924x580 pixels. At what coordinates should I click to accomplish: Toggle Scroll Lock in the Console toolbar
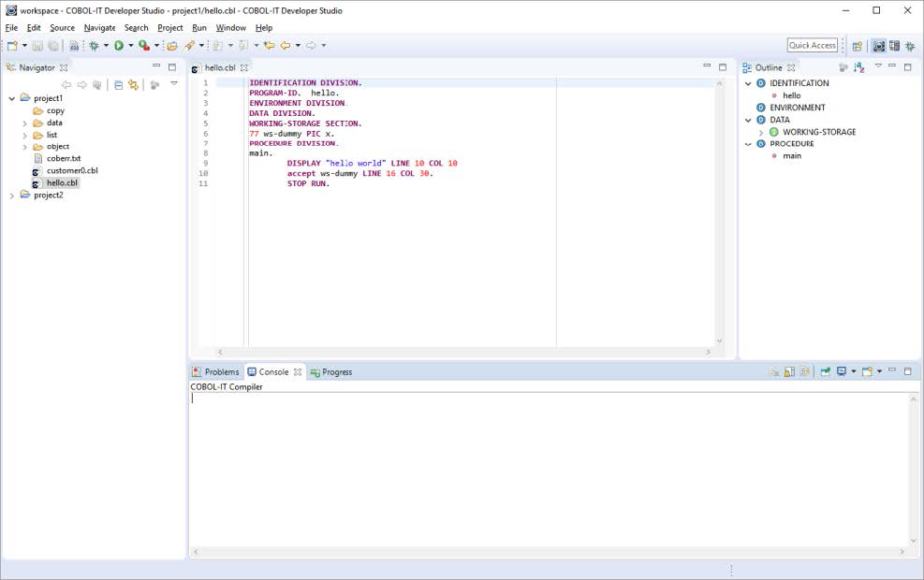point(789,372)
